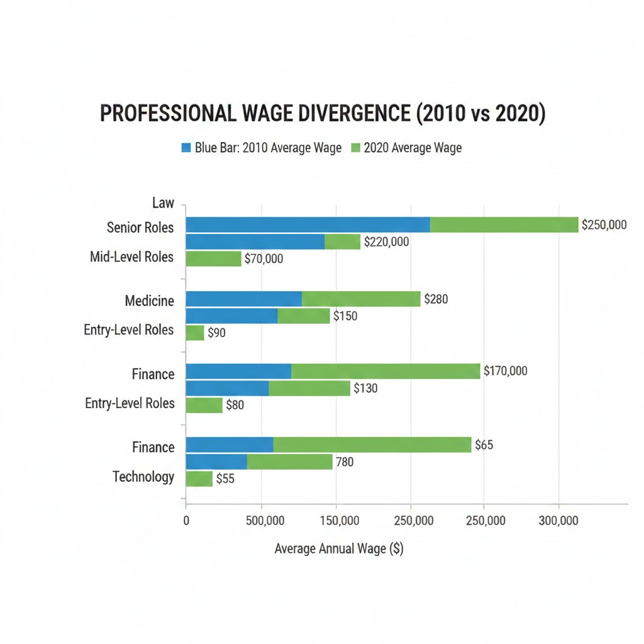Image resolution: width=644 pixels, height=644 pixels.
Task: Click the $250,000 data label
Action: tap(606, 224)
